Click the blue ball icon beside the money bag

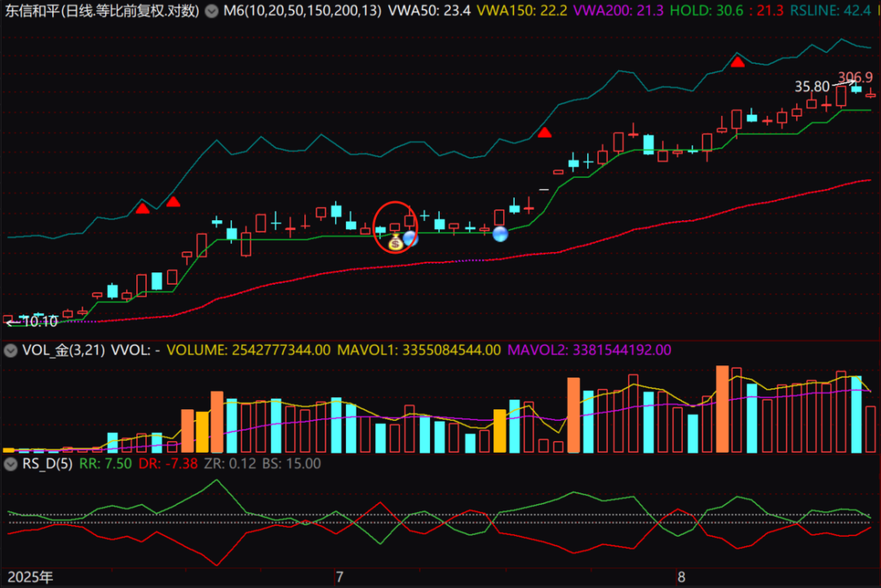(410, 239)
